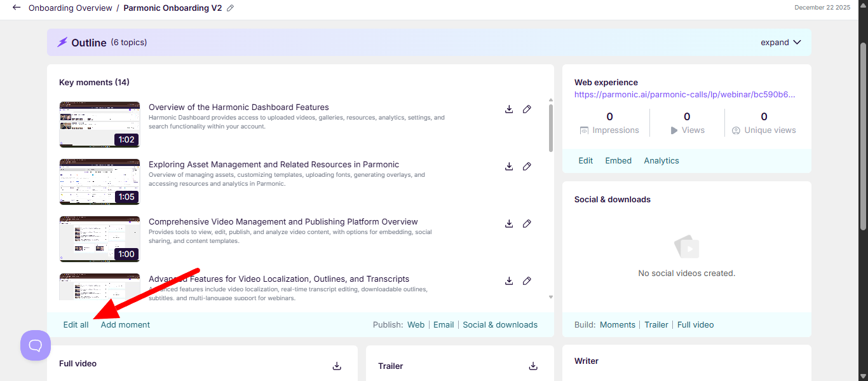Select the Overview of the Harmonic Dashboard Features title

(239, 107)
